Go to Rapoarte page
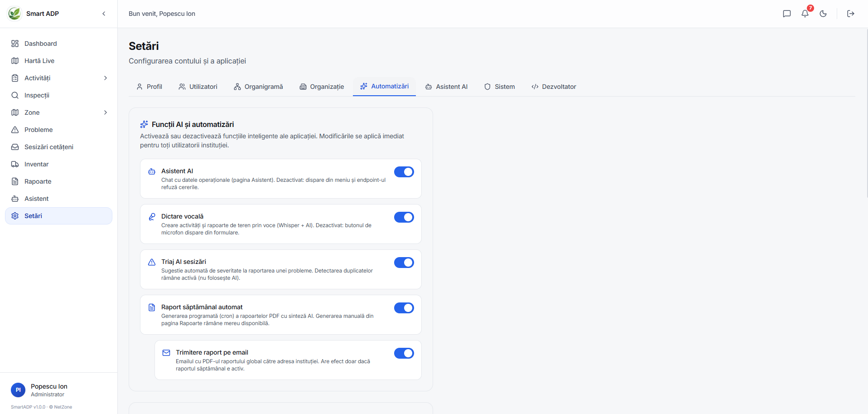Viewport: 868px width, 414px height. [58, 181]
